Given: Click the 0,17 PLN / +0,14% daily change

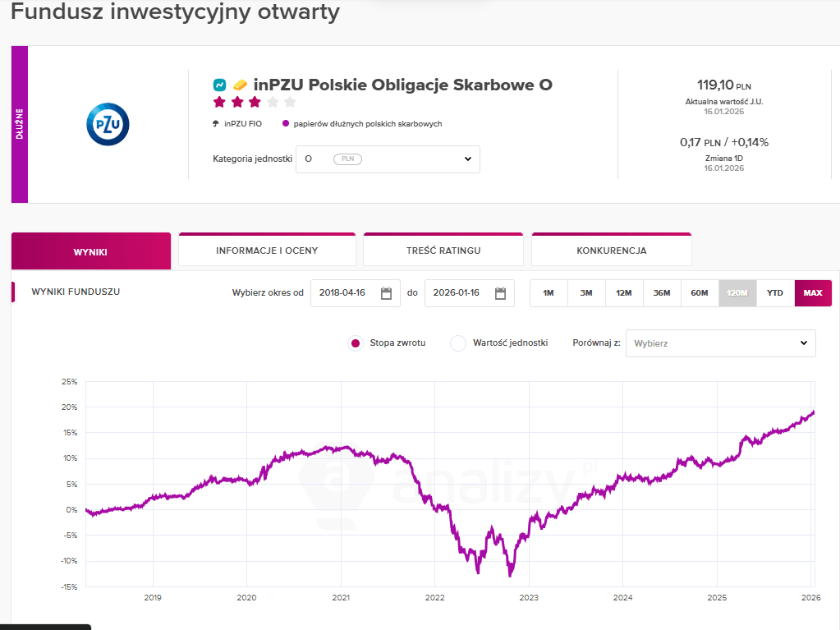Looking at the screenshot, I should 724,142.
